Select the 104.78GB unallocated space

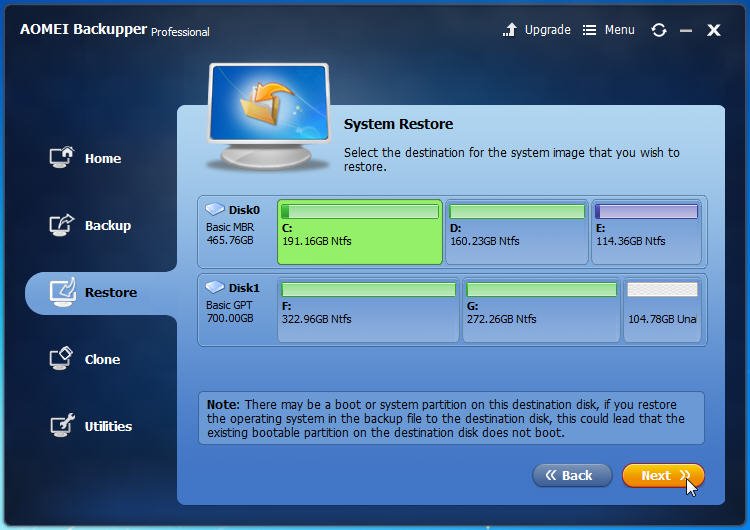click(x=662, y=310)
